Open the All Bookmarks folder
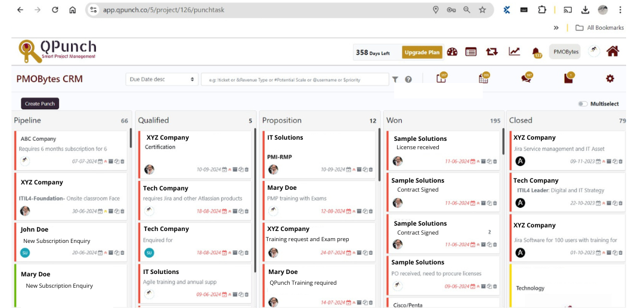 point(600,27)
